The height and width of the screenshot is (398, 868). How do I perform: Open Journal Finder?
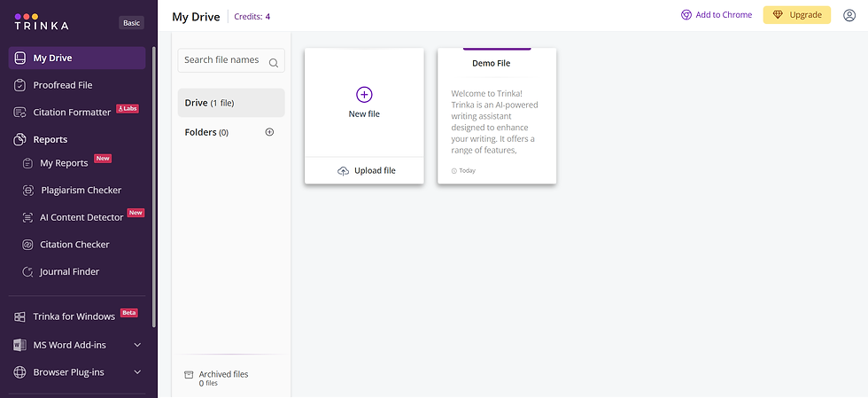(x=69, y=271)
